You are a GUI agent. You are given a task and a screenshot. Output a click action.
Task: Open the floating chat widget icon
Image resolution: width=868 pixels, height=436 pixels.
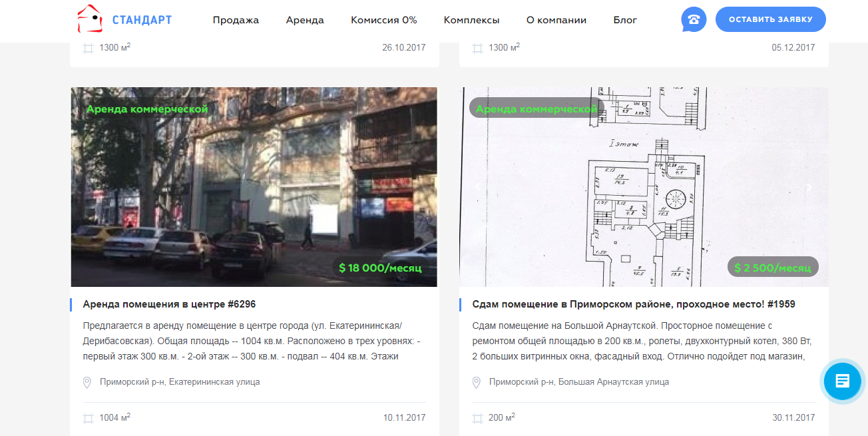tap(842, 381)
